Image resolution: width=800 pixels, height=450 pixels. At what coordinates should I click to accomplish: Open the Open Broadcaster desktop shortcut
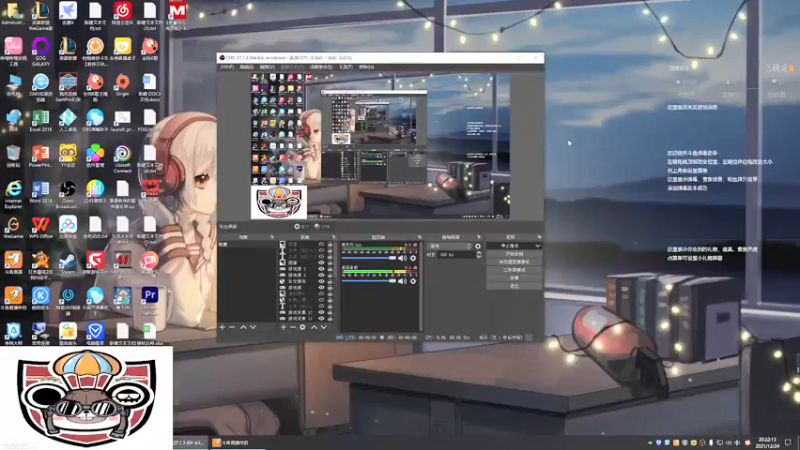(68, 194)
